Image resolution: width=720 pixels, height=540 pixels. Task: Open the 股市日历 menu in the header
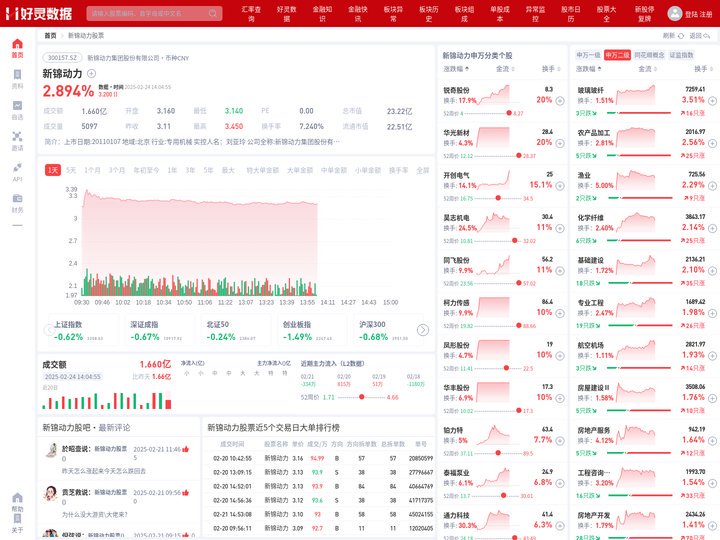(571, 14)
